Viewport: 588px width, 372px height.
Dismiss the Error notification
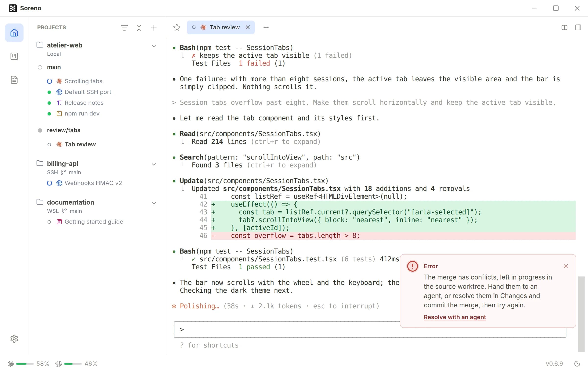[x=566, y=266]
